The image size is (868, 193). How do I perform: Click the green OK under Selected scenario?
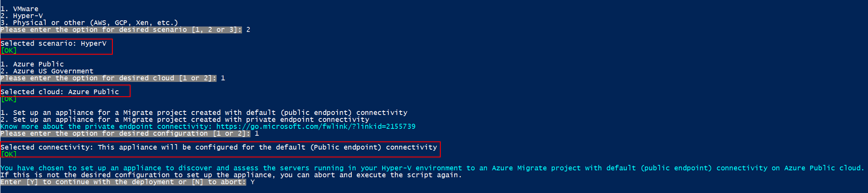(9, 50)
